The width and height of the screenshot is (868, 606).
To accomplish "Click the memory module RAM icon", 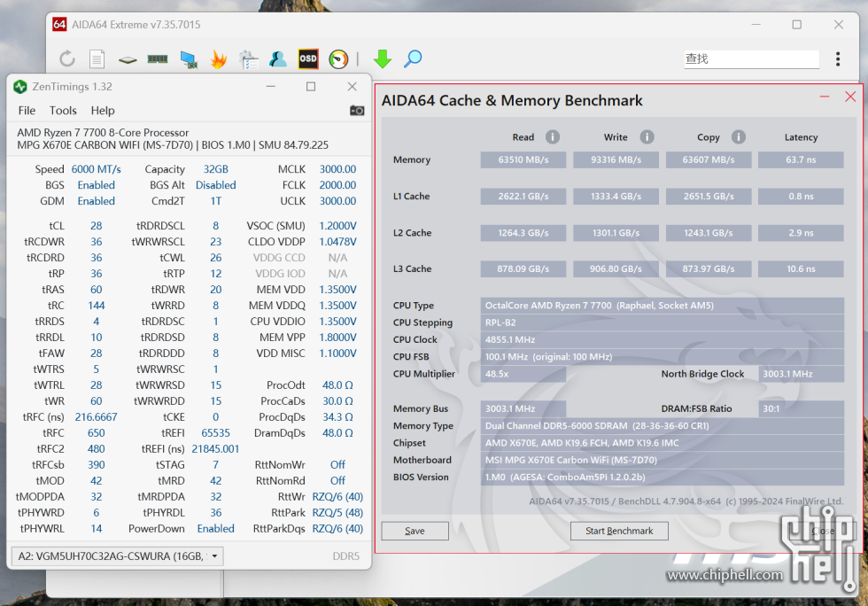I will pyautogui.click(x=158, y=58).
